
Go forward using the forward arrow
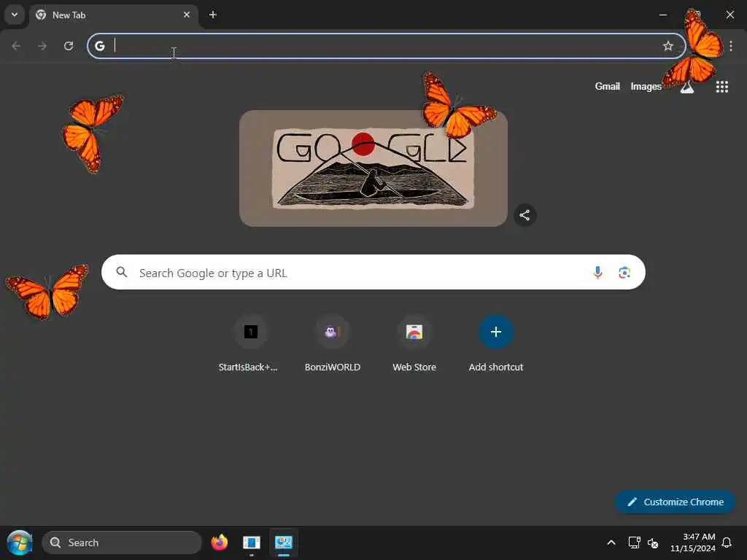42,46
